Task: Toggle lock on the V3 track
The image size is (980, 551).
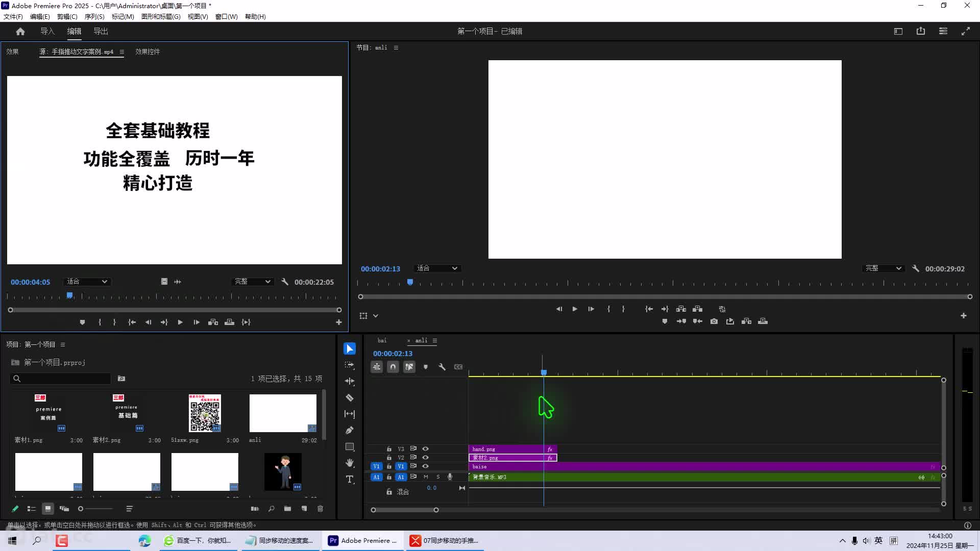Action: [x=389, y=449]
